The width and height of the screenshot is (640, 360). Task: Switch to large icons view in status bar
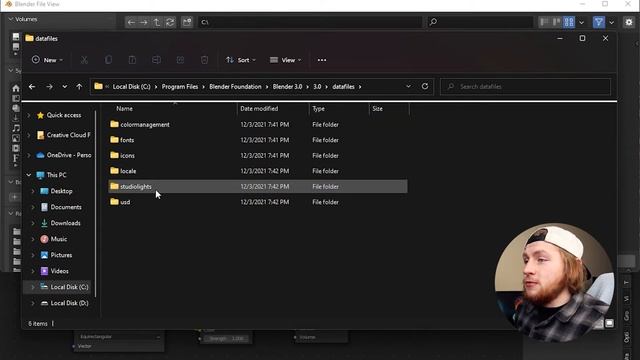click(609, 323)
